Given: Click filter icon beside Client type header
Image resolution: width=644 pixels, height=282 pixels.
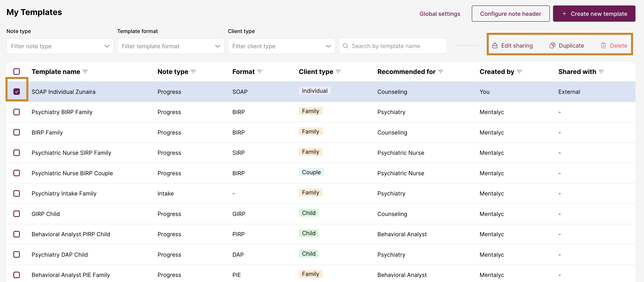Looking at the screenshot, I should pyautogui.click(x=338, y=72).
